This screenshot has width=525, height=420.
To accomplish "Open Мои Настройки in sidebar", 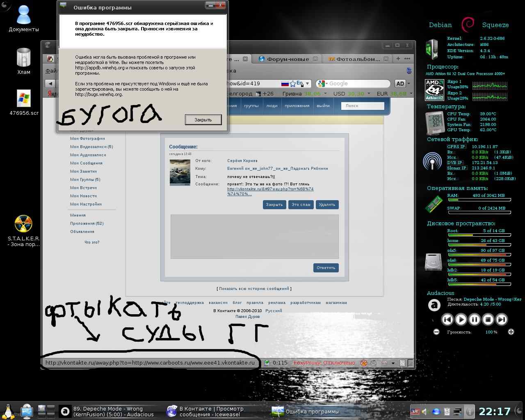I will click(86, 204).
